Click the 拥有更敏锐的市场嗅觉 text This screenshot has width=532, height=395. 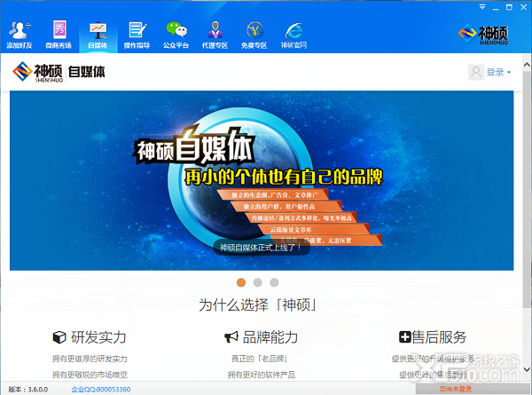(x=90, y=375)
